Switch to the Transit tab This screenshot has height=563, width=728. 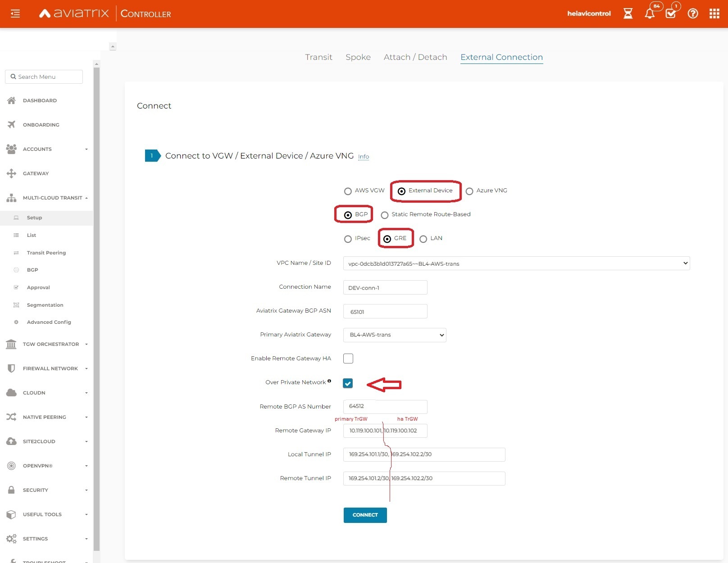click(x=318, y=57)
